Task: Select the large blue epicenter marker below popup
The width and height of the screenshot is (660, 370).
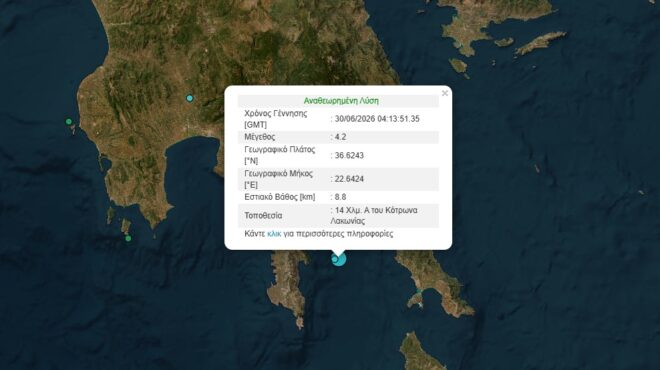Action: point(339,259)
